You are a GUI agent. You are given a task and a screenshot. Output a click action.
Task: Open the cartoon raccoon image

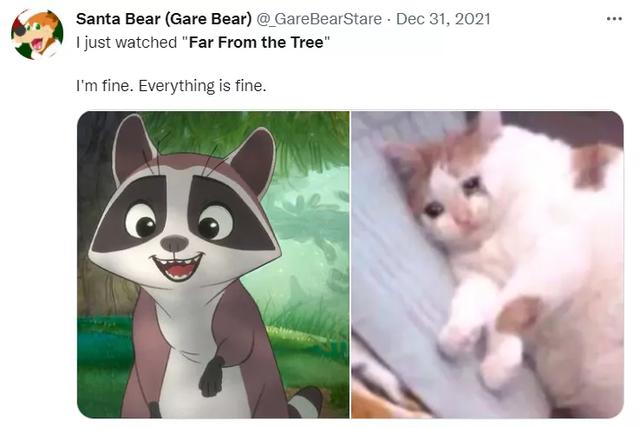coord(213,264)
